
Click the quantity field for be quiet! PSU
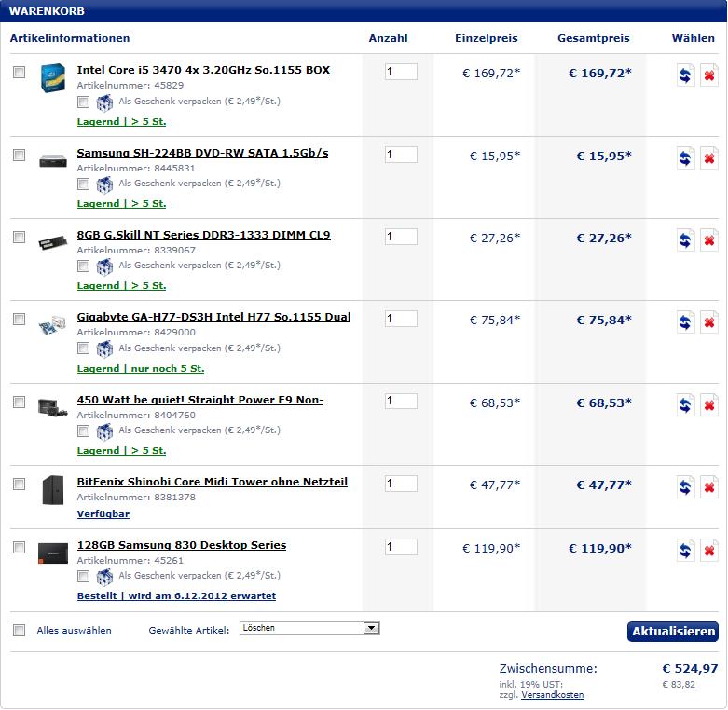401,401
